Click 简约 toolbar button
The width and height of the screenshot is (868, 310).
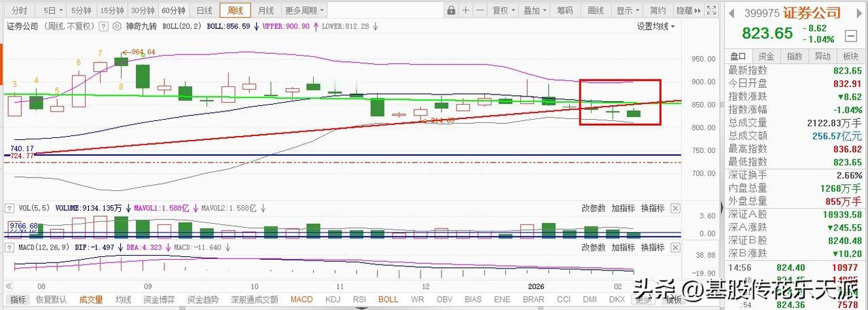click(658, 10)
